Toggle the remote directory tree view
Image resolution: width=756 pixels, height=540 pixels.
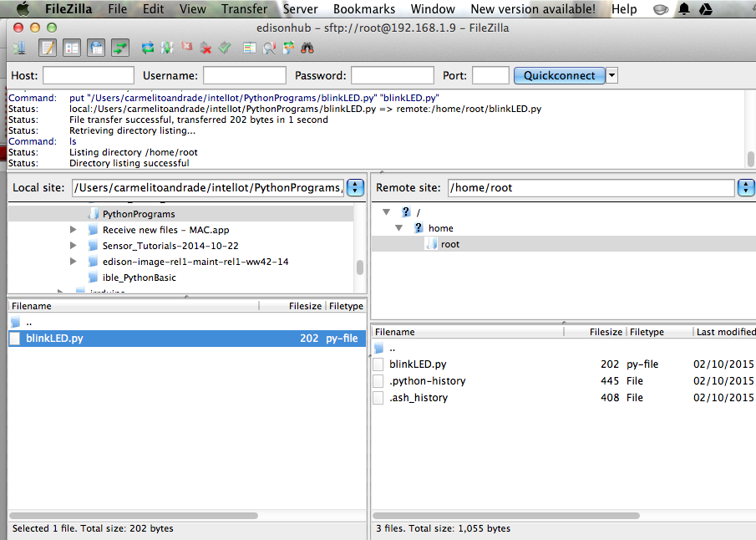click(96, 48)
